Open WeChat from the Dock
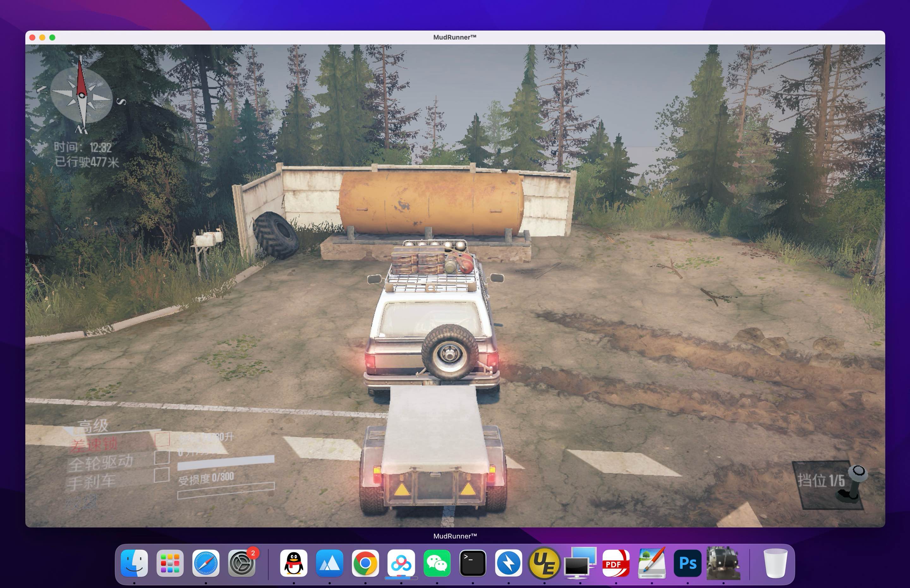Viewport: 910px width, 588px height. [437, 563]
